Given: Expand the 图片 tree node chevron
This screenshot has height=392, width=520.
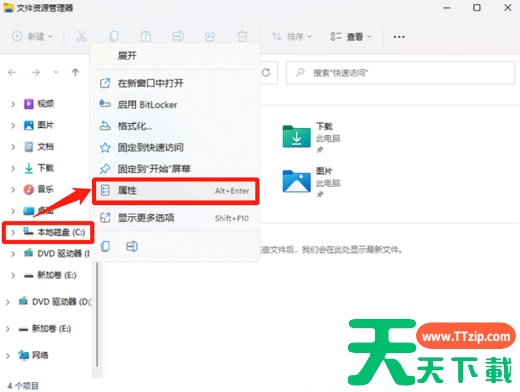Looking at the screenshot, I should (13, 125).
